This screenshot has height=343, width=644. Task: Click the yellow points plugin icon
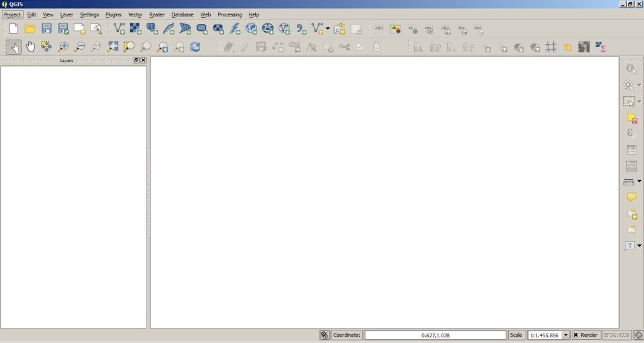[x=567, y=47]
